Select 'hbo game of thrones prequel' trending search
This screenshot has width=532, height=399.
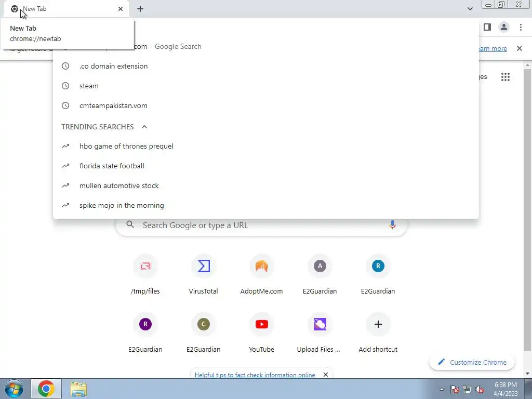coord(266,146)
